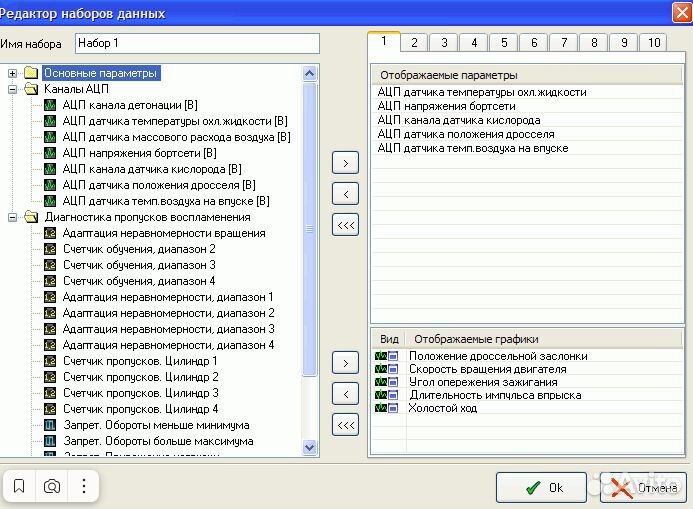Image resolution: width=693 pixels, height=509 pixels.
Task: Switch to data set tab 7
Action: click(x=564, y=43)
